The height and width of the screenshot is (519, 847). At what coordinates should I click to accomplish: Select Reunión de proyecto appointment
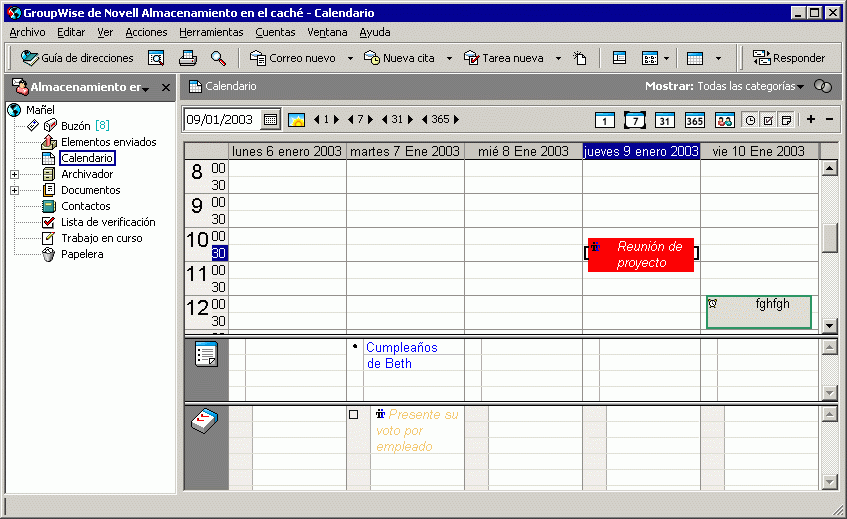(x=641, y=255)
